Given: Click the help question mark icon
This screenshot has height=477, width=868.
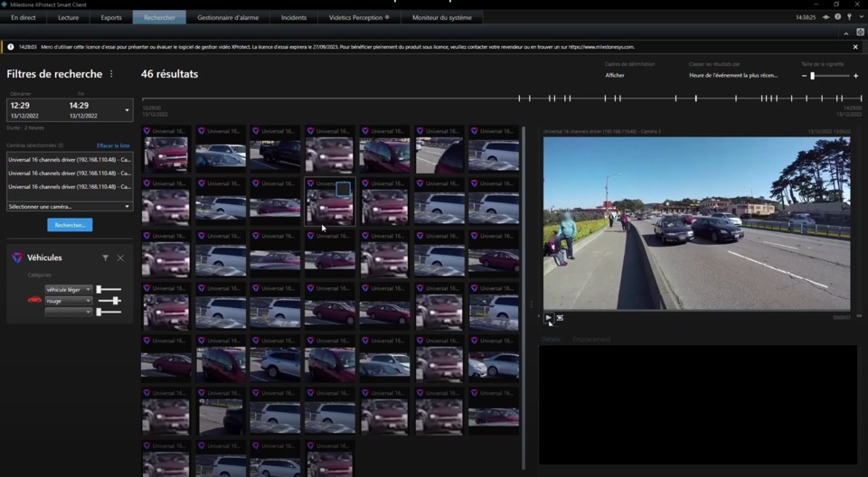Looking at the screenshot, I should [x=837, y=17].
